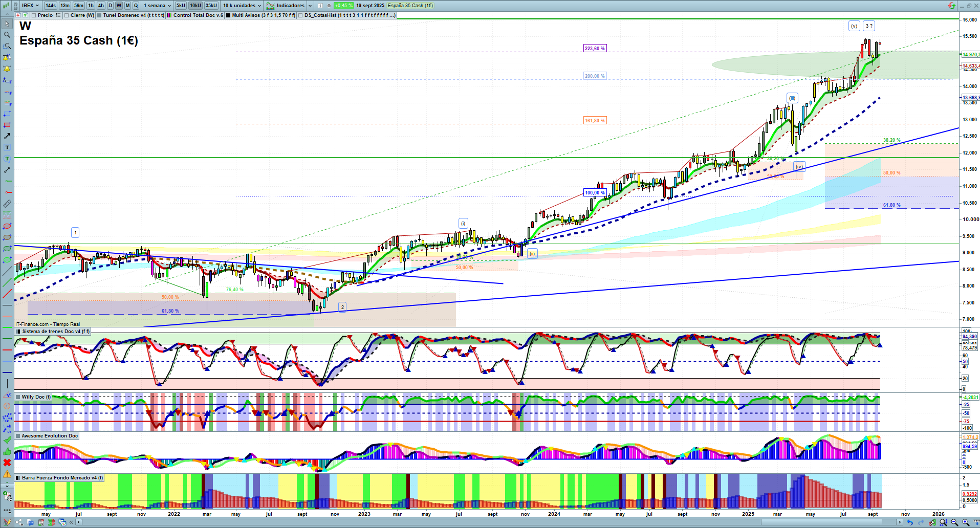Screen dimensions: 980x528
Task: Click the info icon in top toolbar
Action: click(320, 6)
